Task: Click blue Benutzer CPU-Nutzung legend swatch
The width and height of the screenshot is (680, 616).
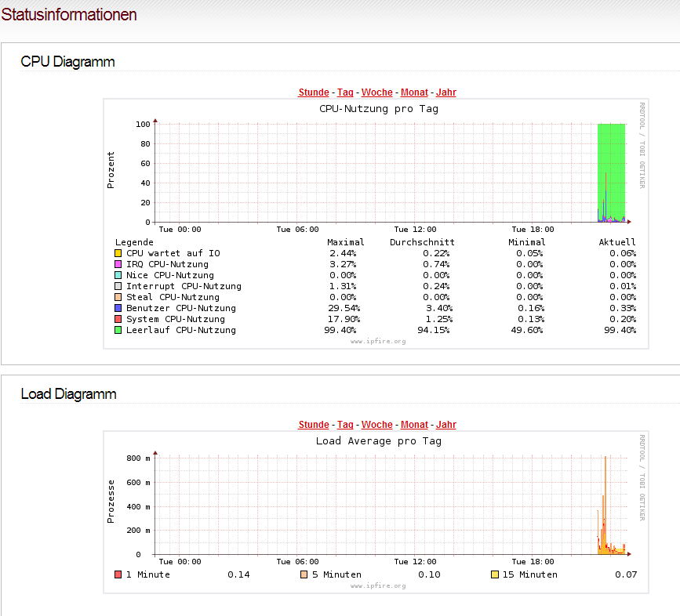Action: [x=118, y=308]
